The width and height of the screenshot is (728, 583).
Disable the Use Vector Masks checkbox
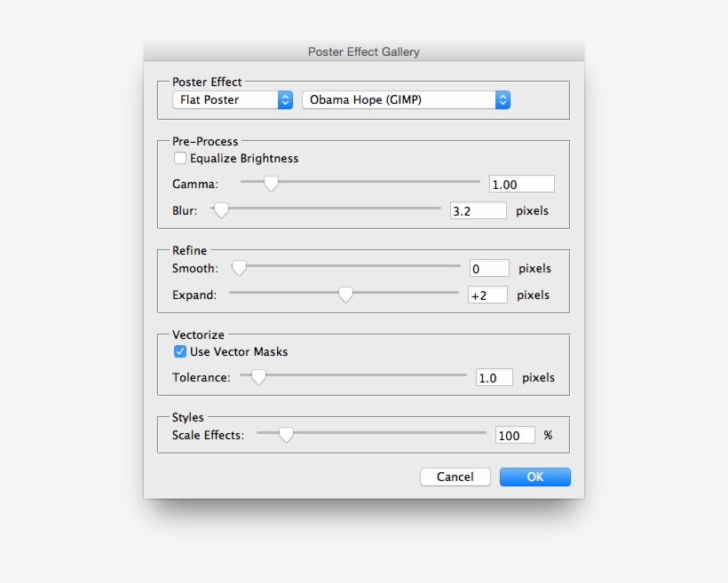click(x=180, y=351)
